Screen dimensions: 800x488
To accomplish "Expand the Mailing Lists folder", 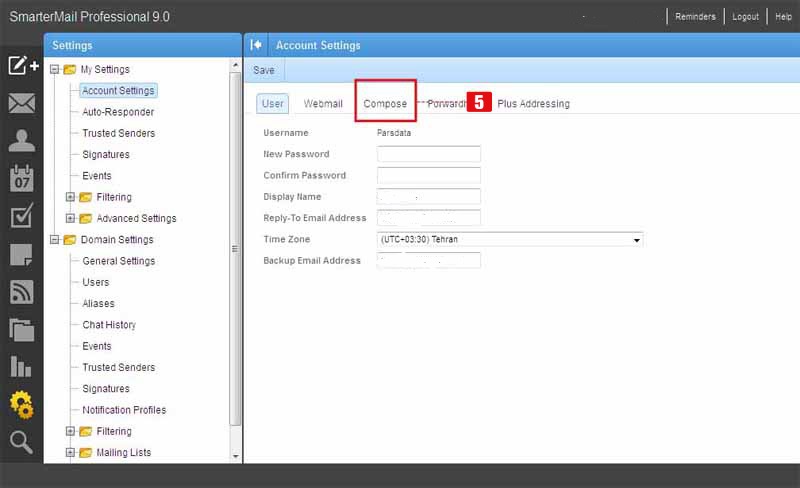I will 70,453.
